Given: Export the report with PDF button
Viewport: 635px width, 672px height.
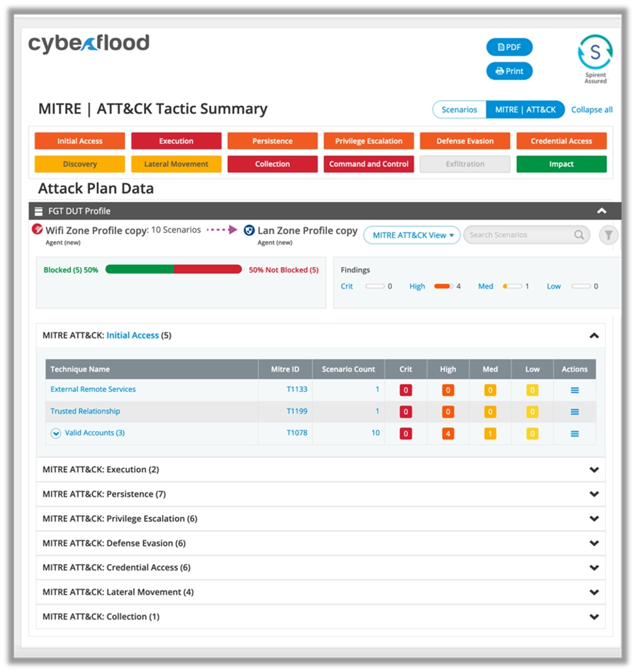Looking at the screenshot, I should [x=509, y=47].
